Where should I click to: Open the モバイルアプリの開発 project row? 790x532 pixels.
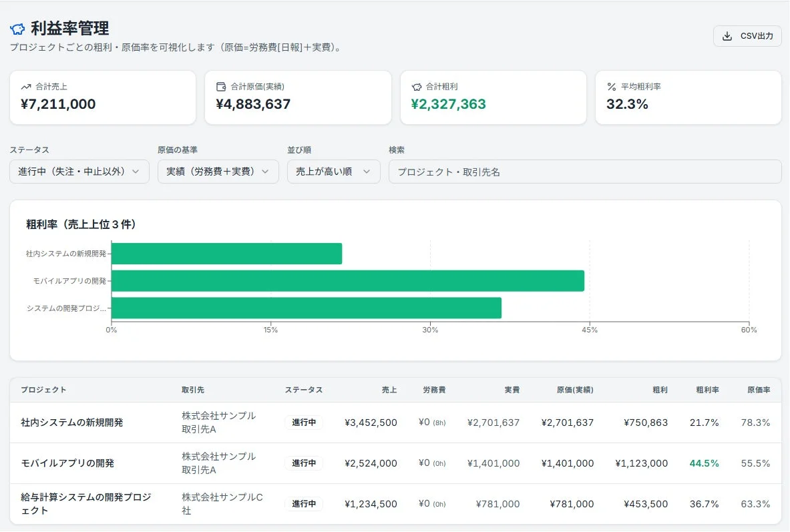coord(395,463)
